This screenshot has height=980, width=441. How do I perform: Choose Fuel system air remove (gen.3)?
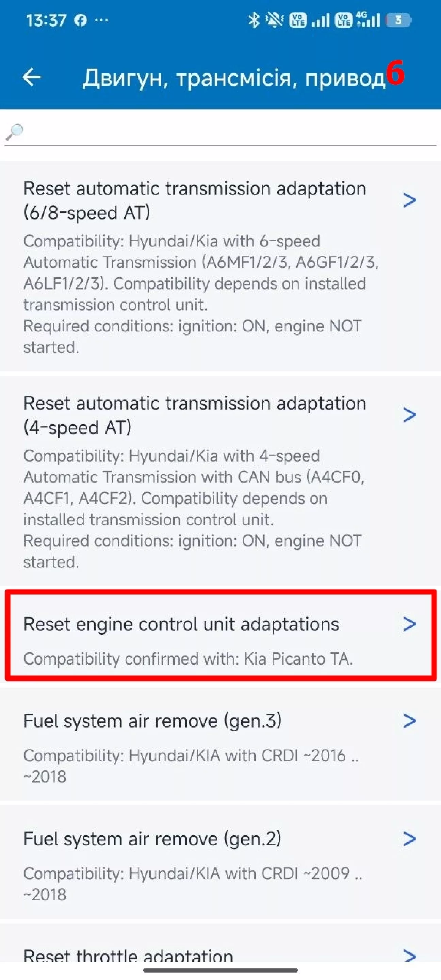[152, 721]
